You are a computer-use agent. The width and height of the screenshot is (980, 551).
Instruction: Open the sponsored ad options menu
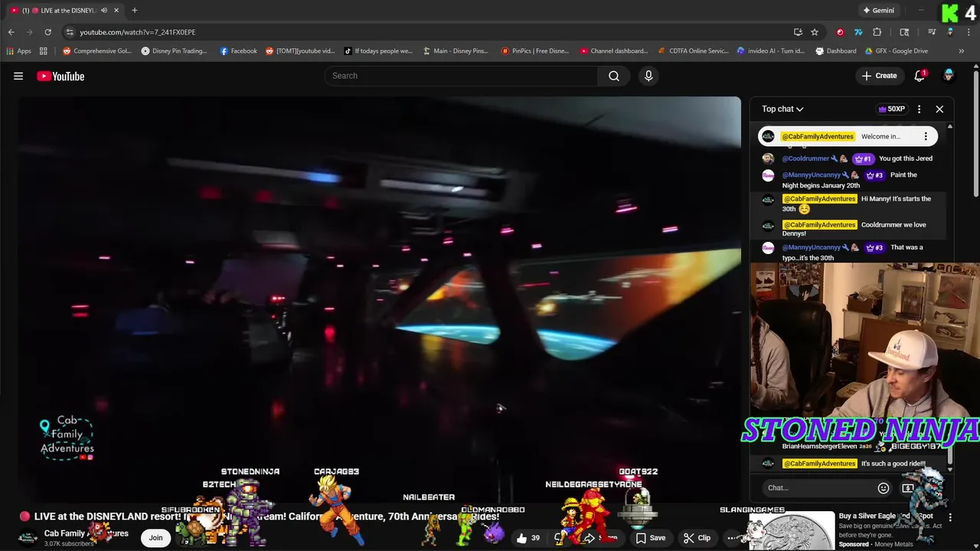click(x=950, y=517)
